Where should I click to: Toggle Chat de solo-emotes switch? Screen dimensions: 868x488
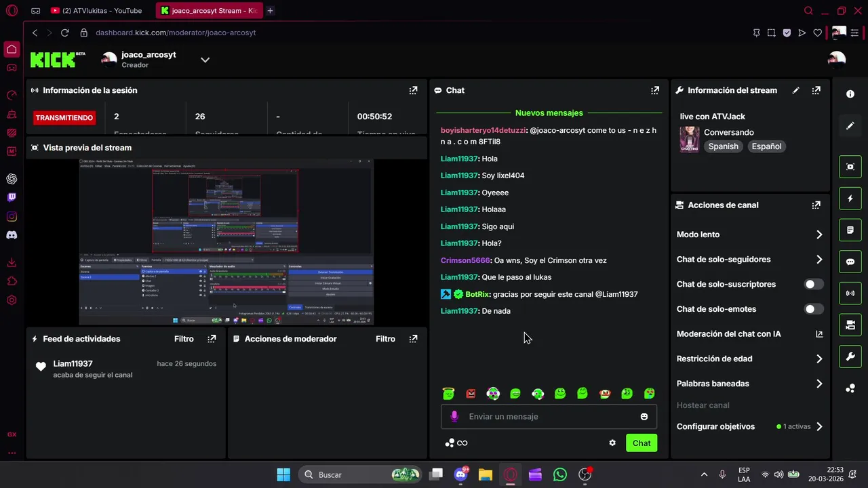tap(814, 309)
